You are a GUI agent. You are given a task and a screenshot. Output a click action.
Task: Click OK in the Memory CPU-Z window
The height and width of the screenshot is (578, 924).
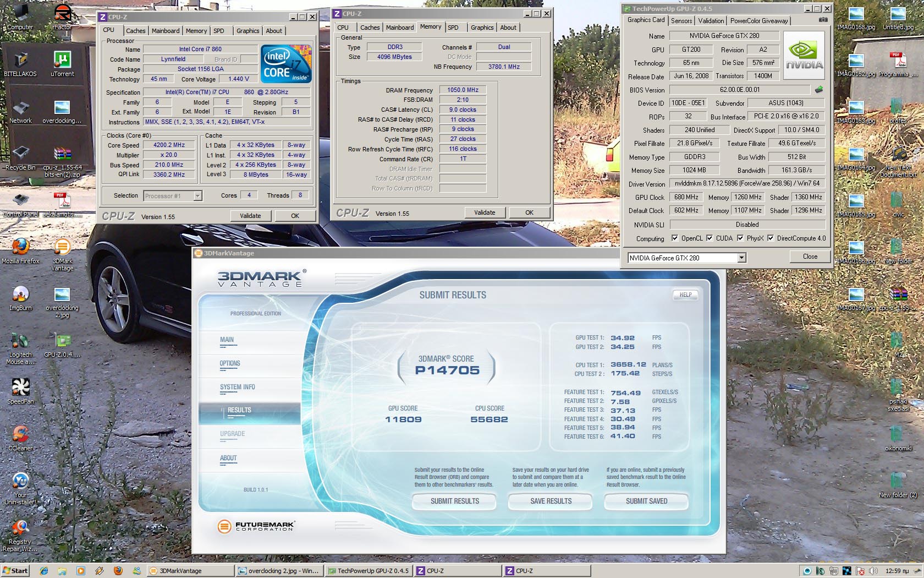(x=529, y=212)
